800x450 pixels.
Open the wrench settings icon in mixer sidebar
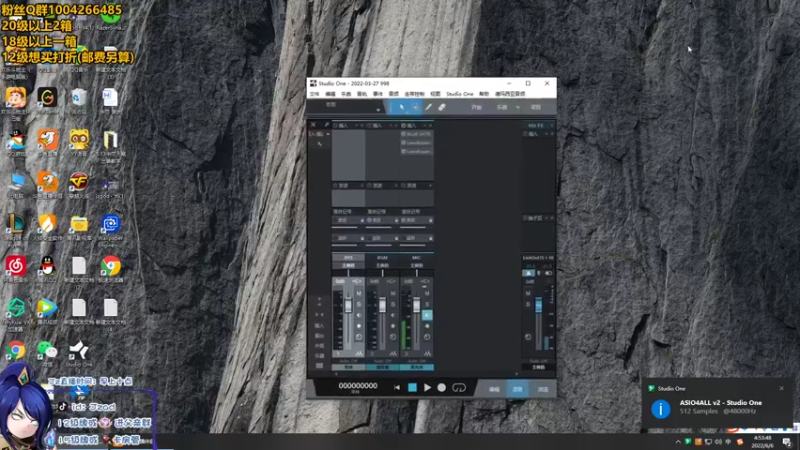320,144
